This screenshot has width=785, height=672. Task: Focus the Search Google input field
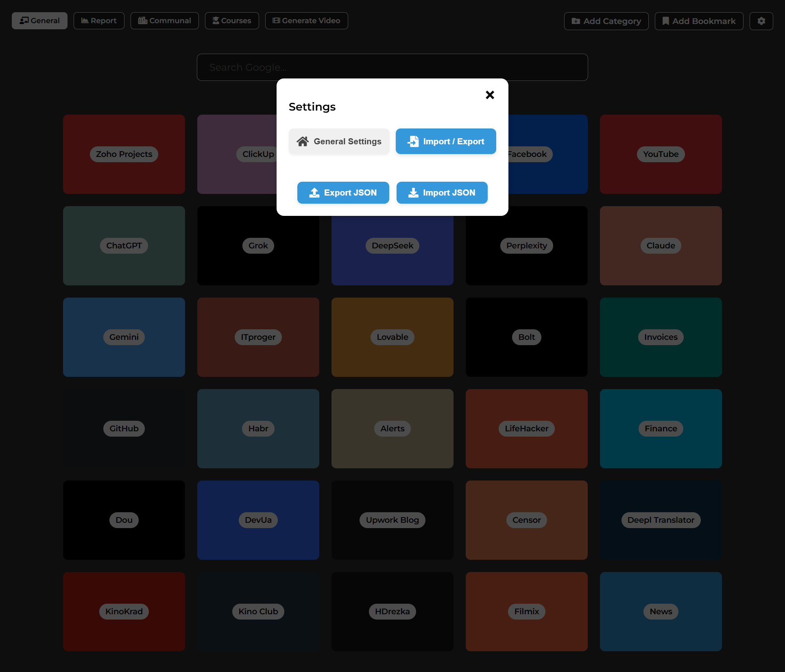point(392,67)
